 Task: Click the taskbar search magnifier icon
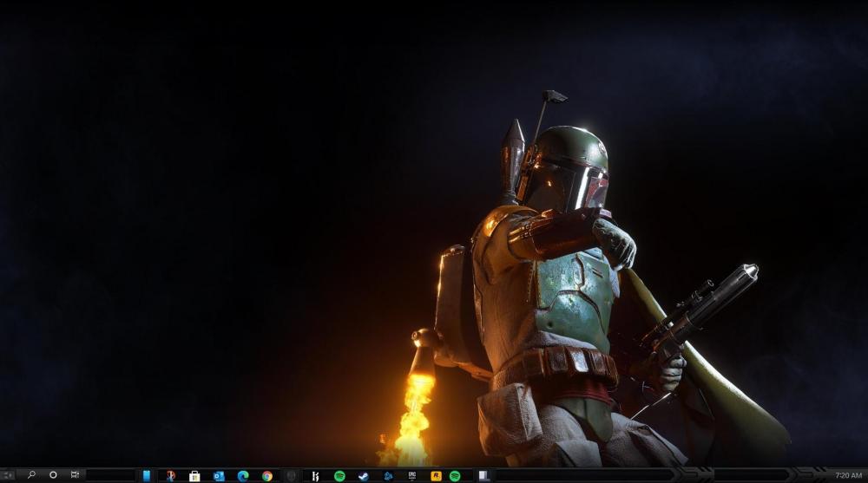(31, 475)
